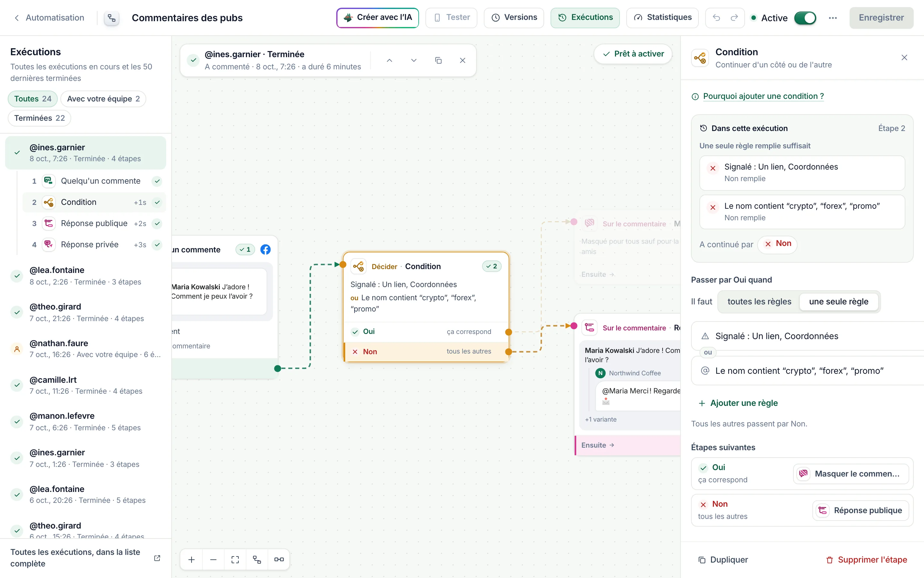Select 'une seule règle' option
The height and width of the screenshot is (578, 924).
838,302
